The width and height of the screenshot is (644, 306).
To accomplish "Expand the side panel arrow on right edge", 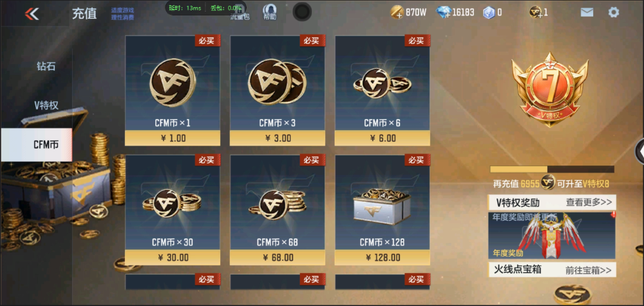I will pyautogui.click(x=639, y=151).
